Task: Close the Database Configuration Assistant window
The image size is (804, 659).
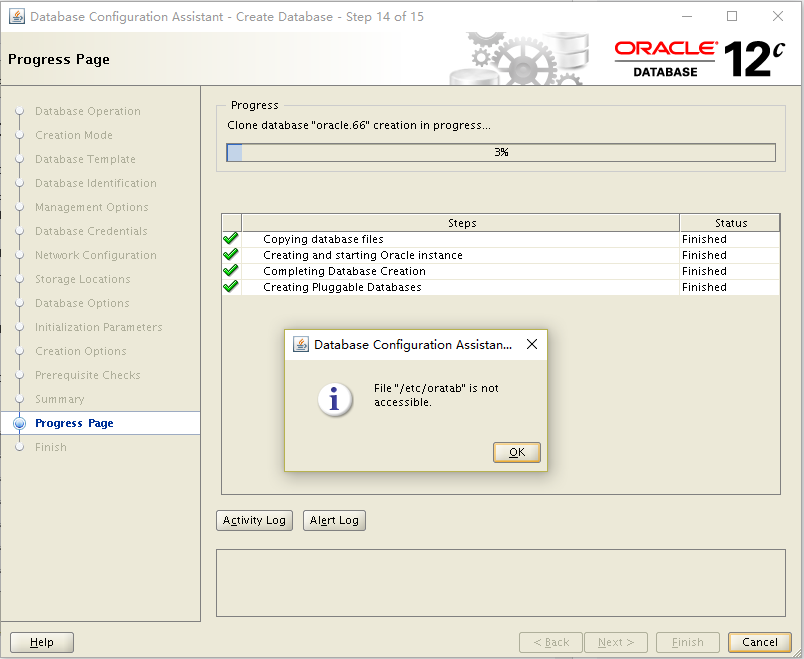Action: pyautogui.click(x=778, y=16)
